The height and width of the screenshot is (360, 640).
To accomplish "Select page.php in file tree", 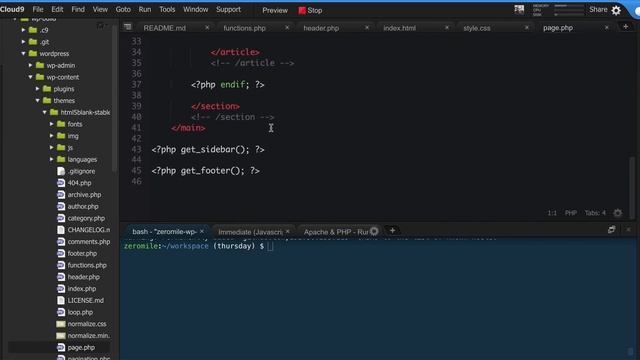I will pyautogui.click(x=81, y=348).
